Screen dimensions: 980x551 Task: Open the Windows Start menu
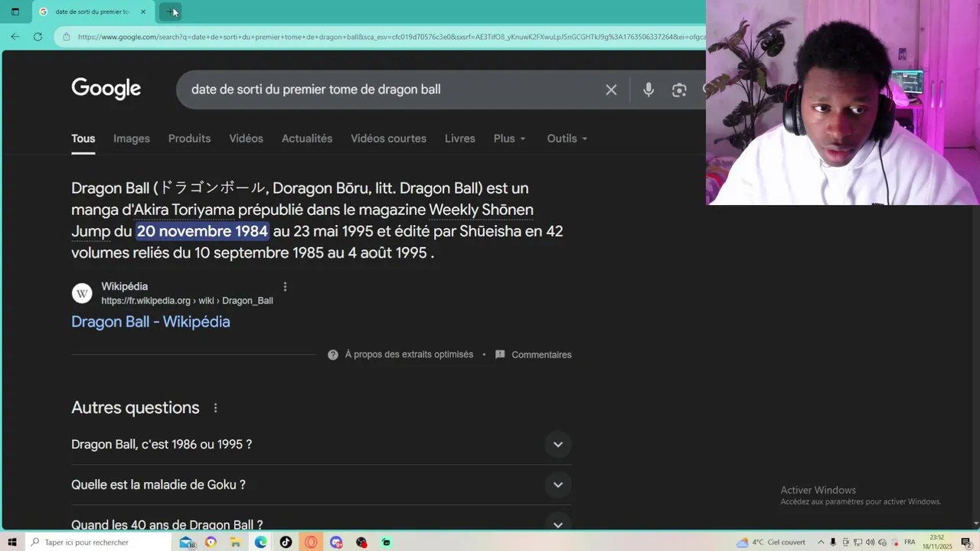click(12, 542)
